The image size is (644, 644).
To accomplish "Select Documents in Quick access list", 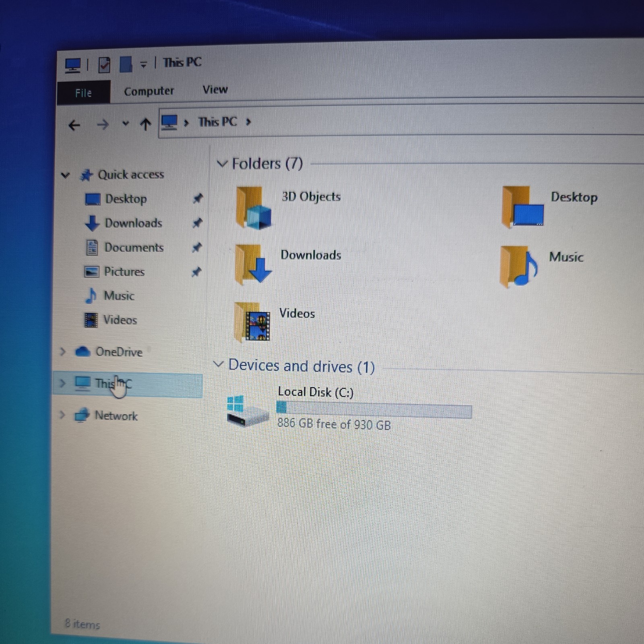I will 134,247.
